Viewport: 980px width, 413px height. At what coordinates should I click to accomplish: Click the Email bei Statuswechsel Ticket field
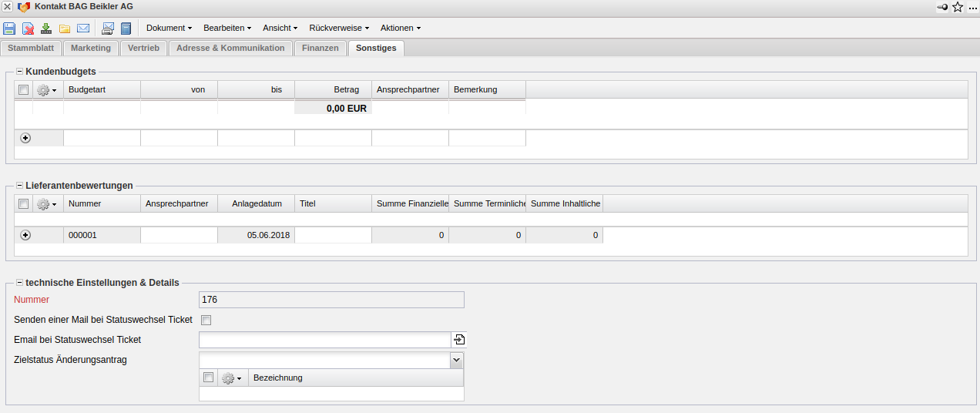click(324, 340)
